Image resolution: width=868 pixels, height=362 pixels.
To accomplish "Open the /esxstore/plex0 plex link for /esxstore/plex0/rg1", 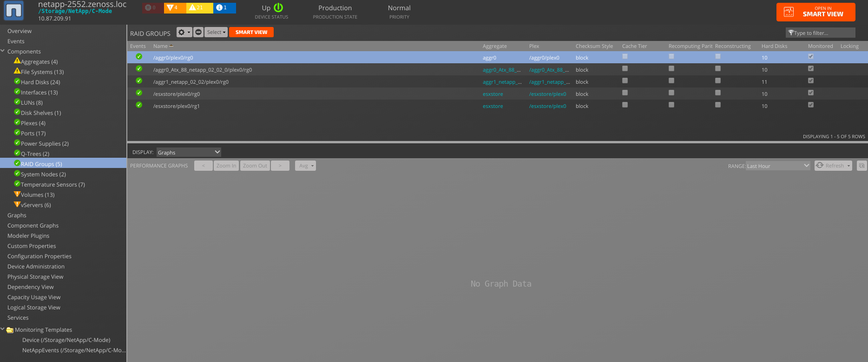I will click(x=547, y=106).
